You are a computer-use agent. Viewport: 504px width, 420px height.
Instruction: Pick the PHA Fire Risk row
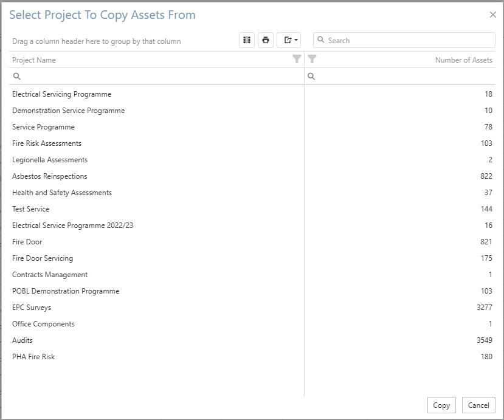tap(33, 357)
